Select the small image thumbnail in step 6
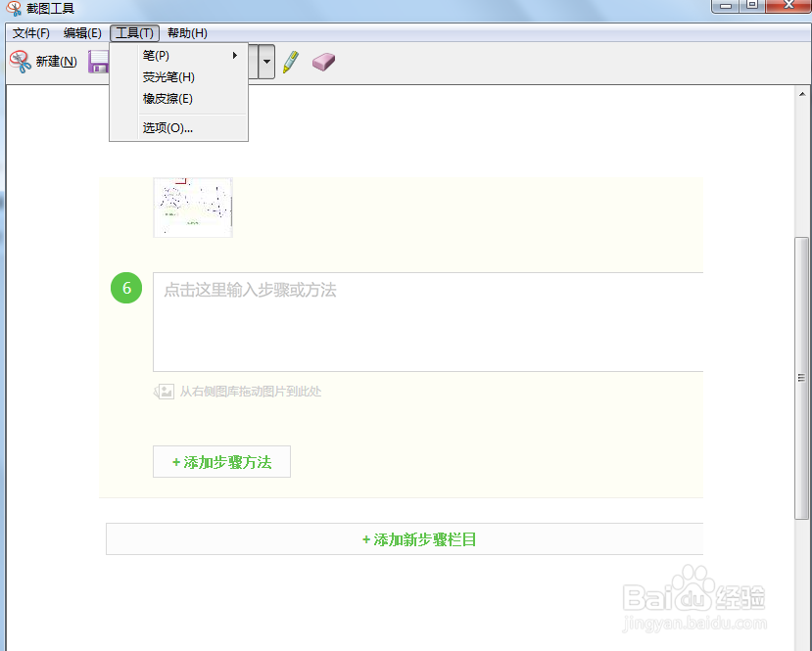The image size is (812, 651). (192, 207)
